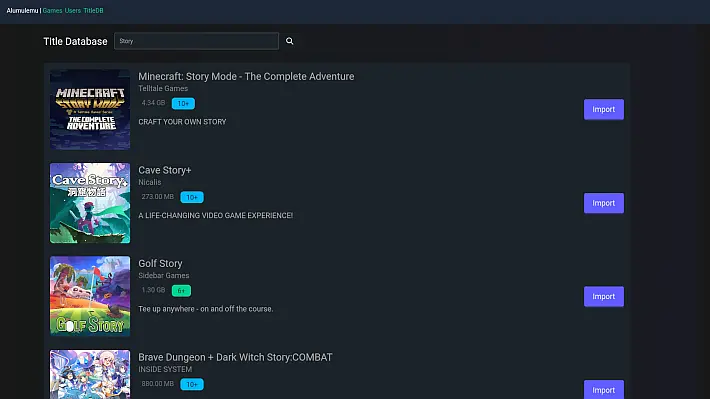Import Golf Story

604,297
